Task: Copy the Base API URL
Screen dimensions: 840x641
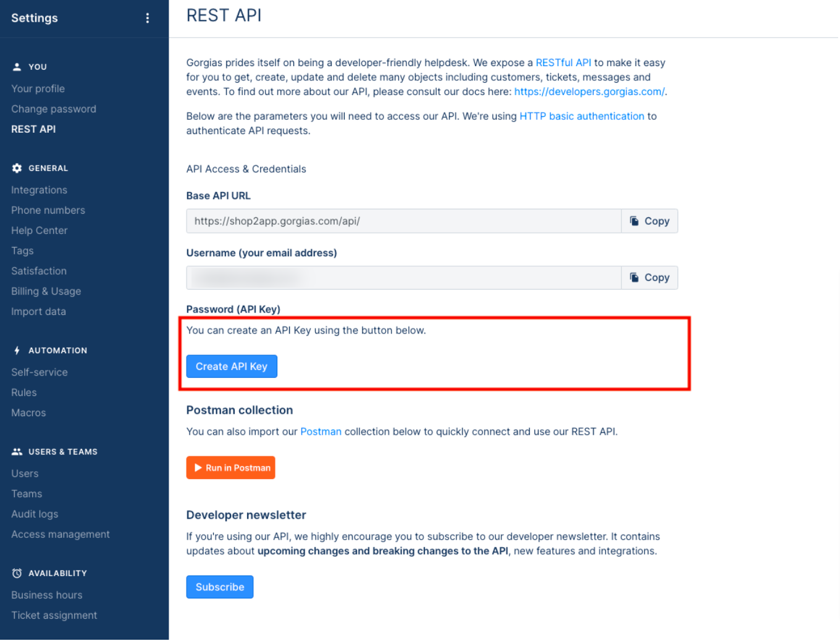Action: coord(649,221)
